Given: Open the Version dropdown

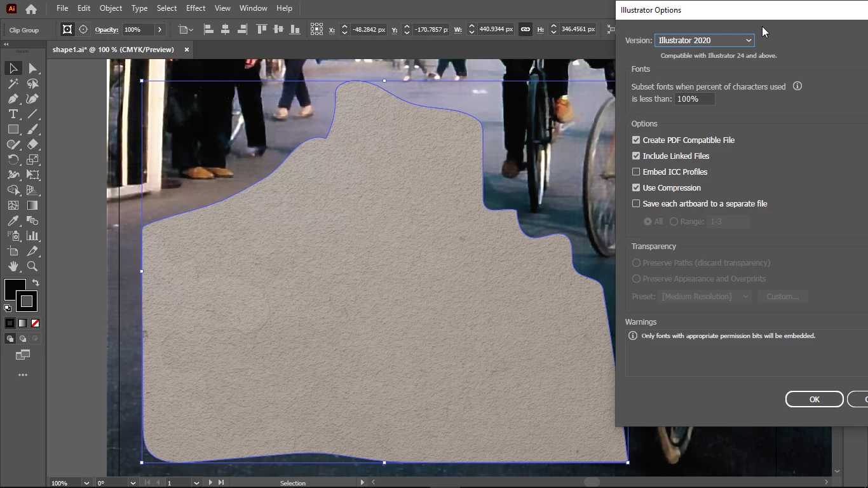Looking at the screenshot, I should point(704,40).
